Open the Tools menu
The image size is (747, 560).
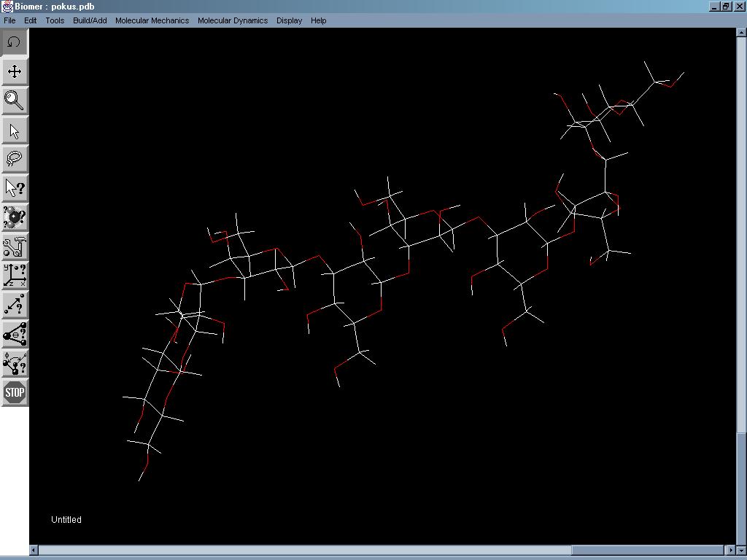coord(55,20)
